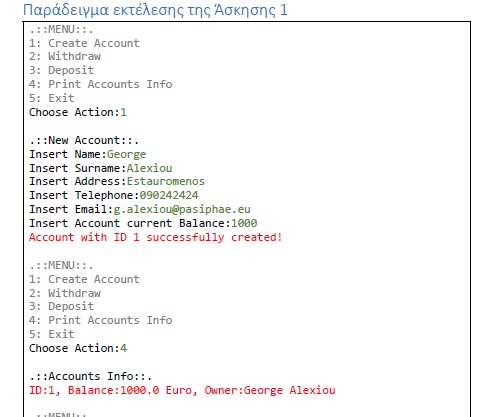The height and width of the screenshot is (417, 496).
Task: Click '5: Exit' in the first menu
Action: [x=52, y=98]
